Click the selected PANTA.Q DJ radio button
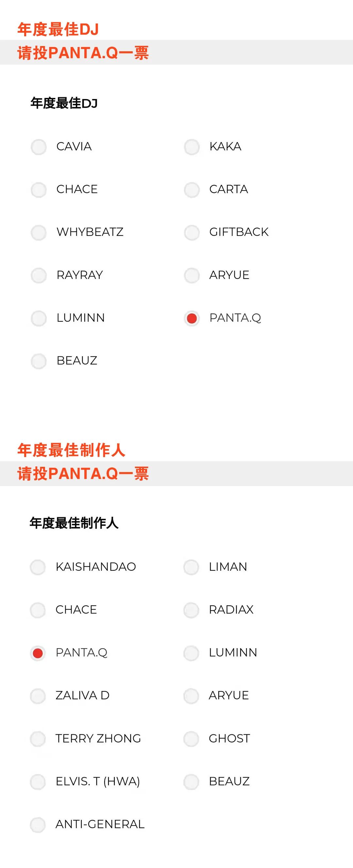Viewport: 353px width, 868px height. [192, 318]
